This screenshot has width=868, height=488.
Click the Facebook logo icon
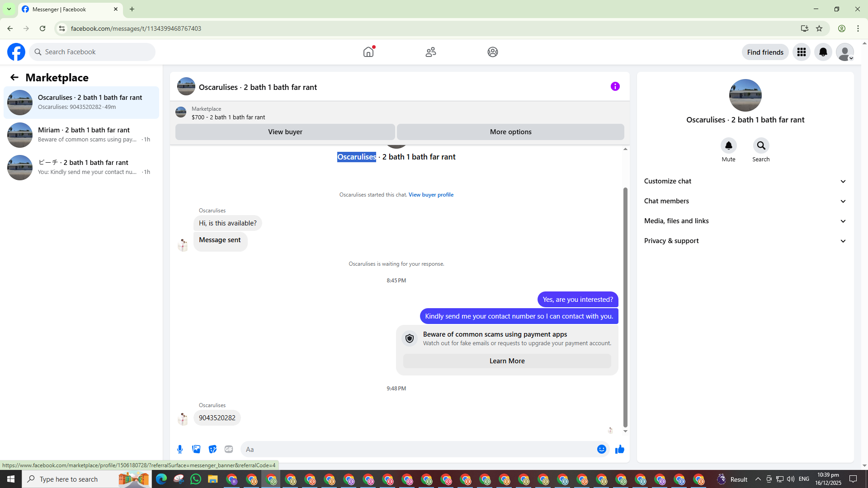[x=16, y=52]
